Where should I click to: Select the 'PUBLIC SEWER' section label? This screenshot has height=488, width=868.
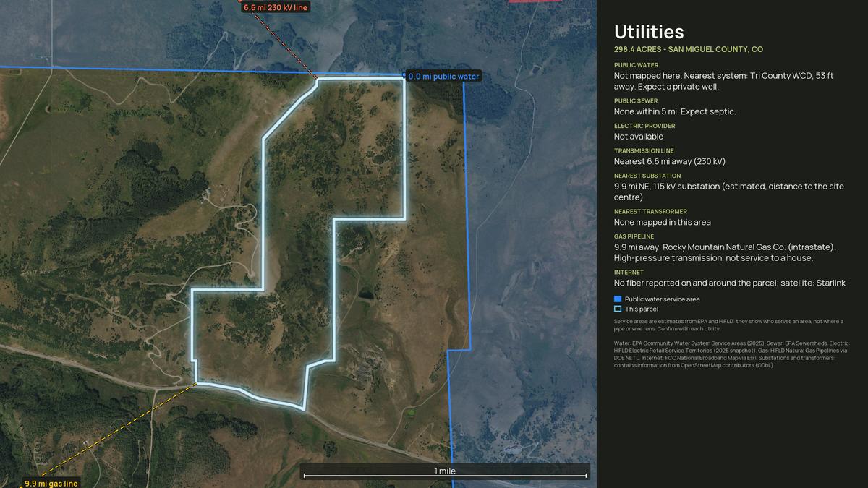pyautogui.click(x=637, y=101)
